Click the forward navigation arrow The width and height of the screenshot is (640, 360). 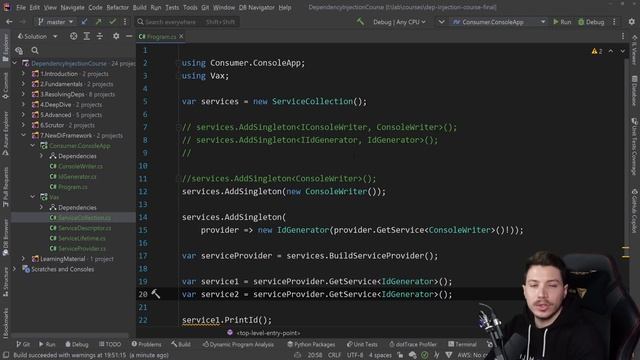coord(23,22)
